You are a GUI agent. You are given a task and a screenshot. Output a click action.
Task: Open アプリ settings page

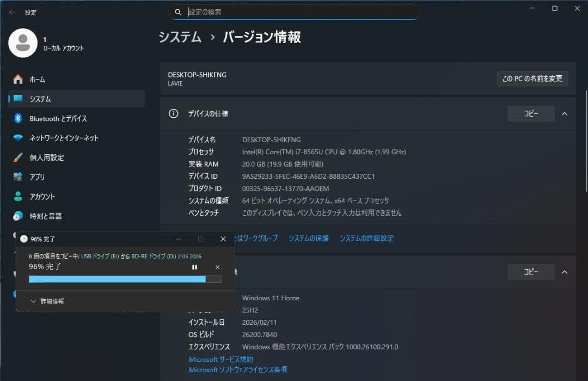pos(77,177)
